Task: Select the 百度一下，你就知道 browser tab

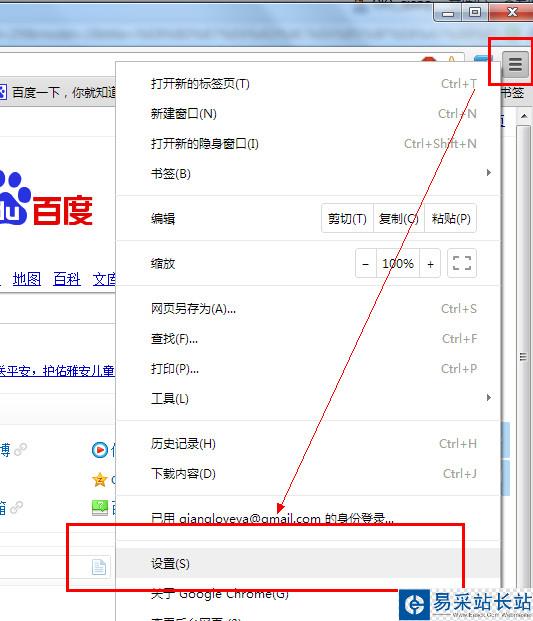Action: pos(58,92)
